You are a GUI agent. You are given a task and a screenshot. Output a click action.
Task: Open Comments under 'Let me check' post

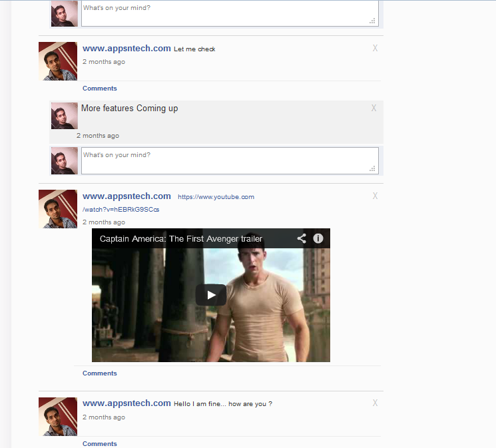(100, 89)
